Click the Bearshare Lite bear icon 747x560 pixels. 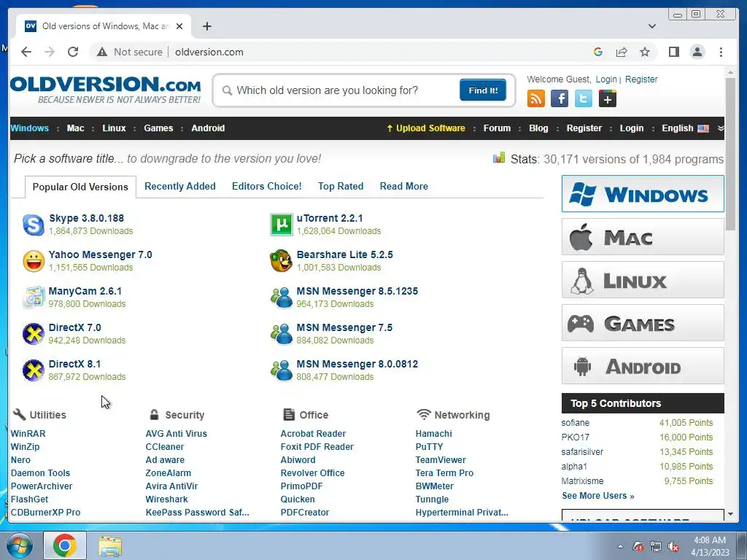(x=281, y=261)
